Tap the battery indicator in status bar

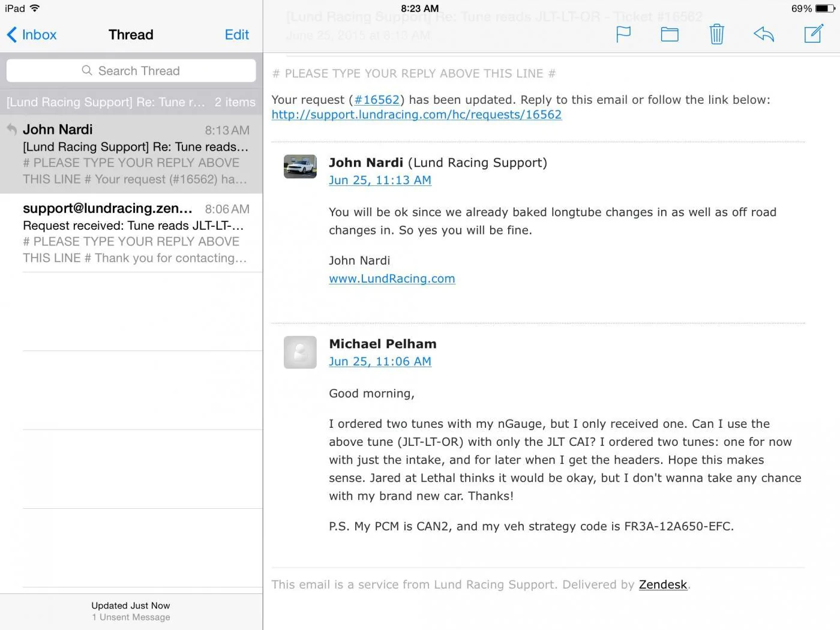[x=825, y=8]
